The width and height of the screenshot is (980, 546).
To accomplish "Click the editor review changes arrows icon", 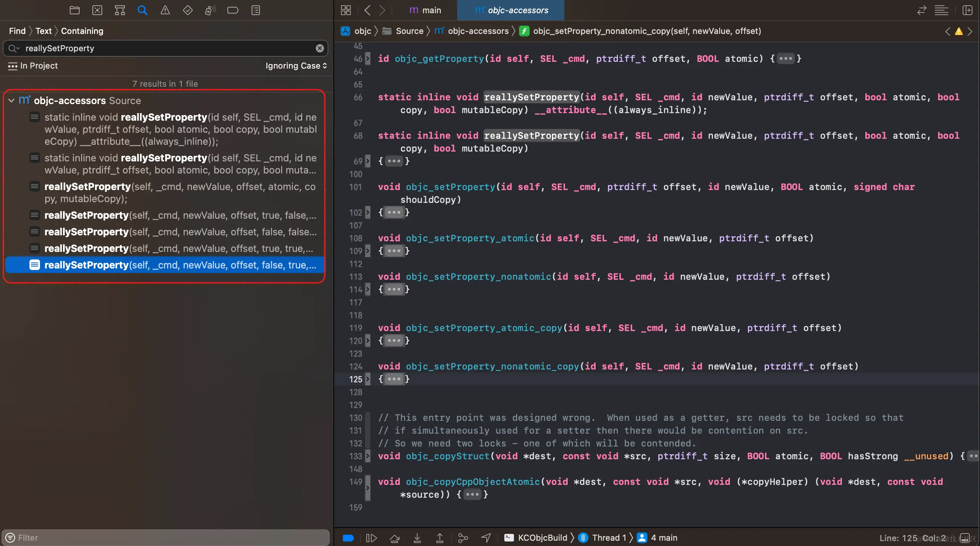I will point(922,10).
